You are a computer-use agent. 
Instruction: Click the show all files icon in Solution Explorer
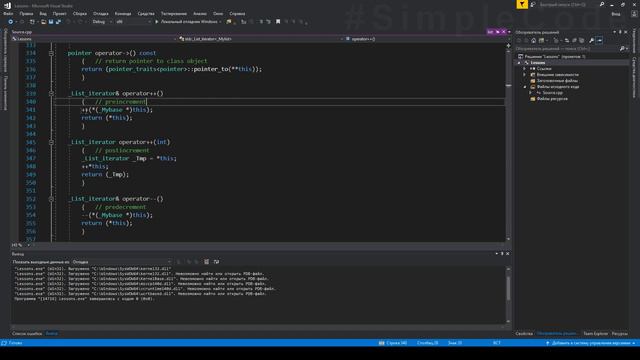(582, 40)
